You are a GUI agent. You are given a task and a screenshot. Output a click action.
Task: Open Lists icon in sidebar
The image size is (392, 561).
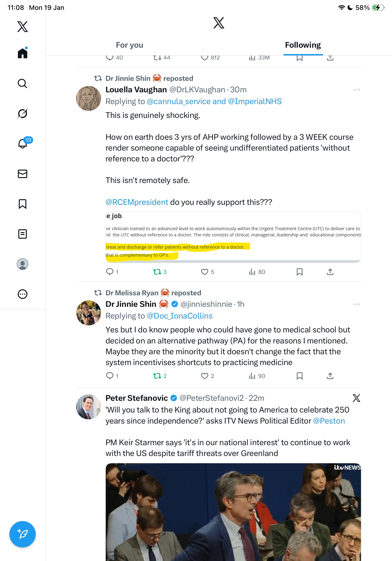[23, 234]
